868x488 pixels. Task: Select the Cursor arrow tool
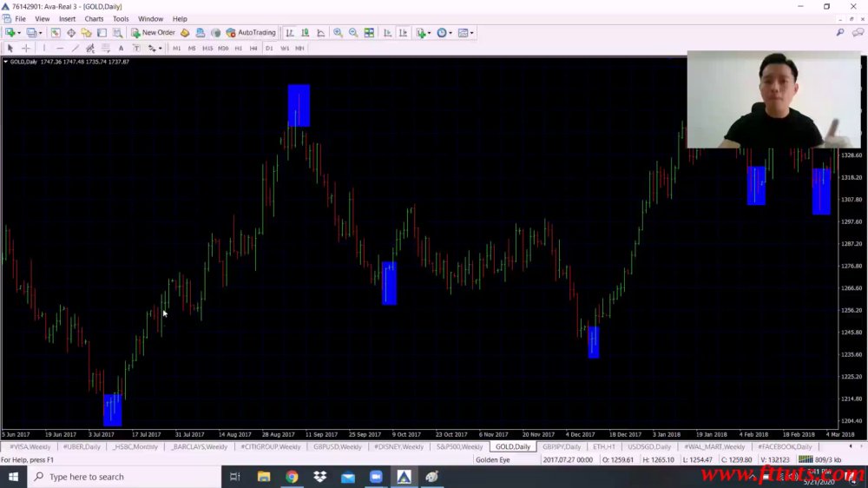(10, 48)
